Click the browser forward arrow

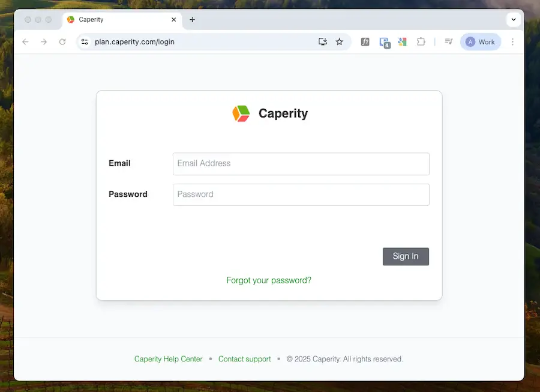pyautogui.click(x=44, y=42)
